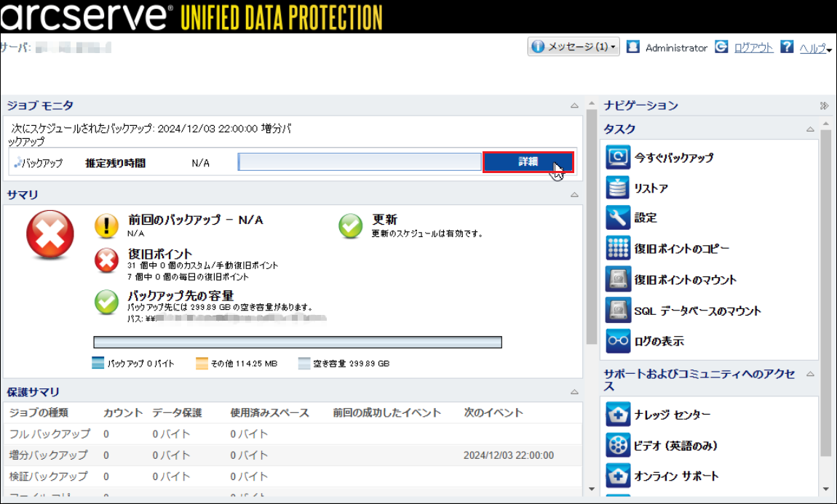This screenshot has width=837, height=504.
Task: Click the Backup Now (今すぐバックアップ) icon
Action: pyautogui.click(x=618, y=157)
